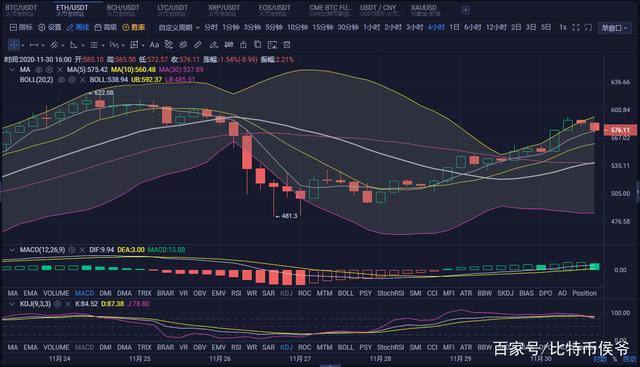Toggle BOLL in the MACD pane indicator row

point(345,293)
